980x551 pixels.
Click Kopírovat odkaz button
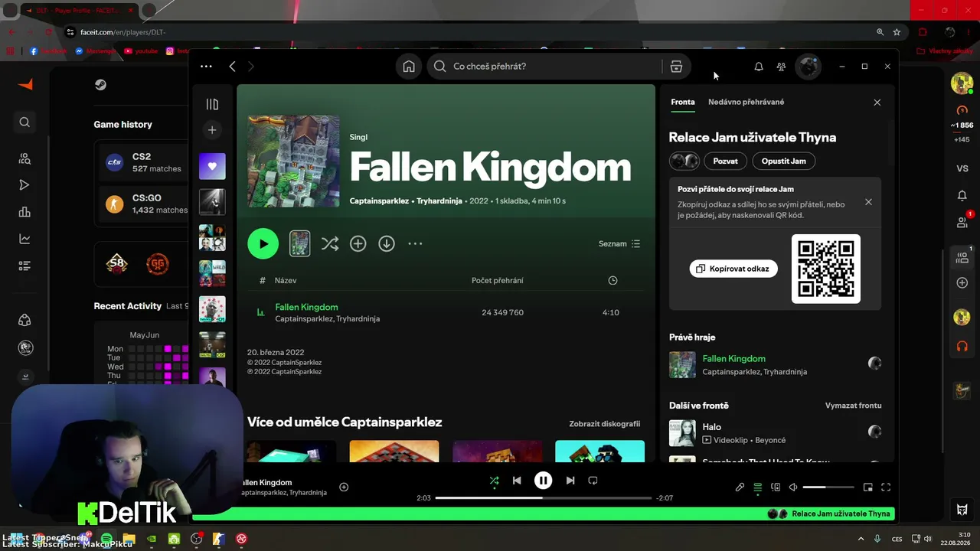[x=733, y=269]
